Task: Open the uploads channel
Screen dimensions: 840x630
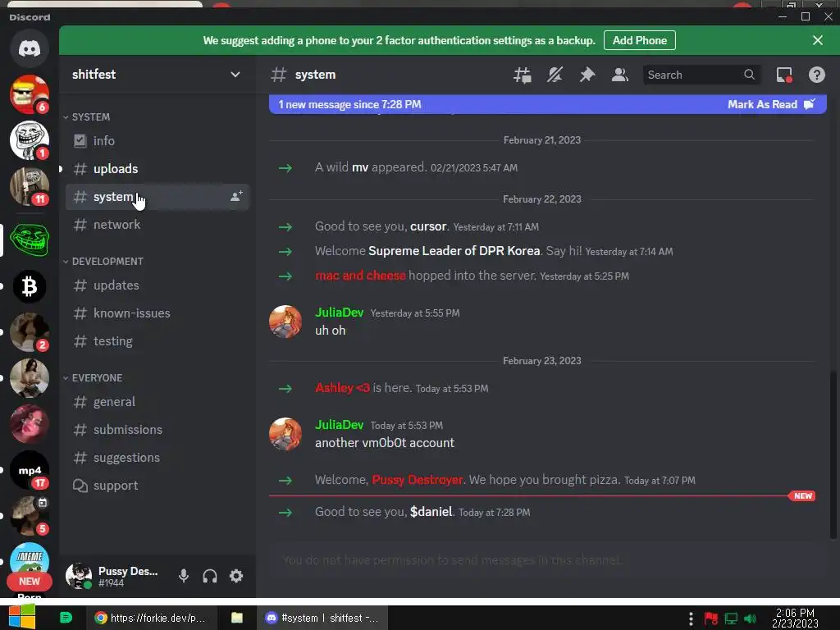Action: point(157,169)
